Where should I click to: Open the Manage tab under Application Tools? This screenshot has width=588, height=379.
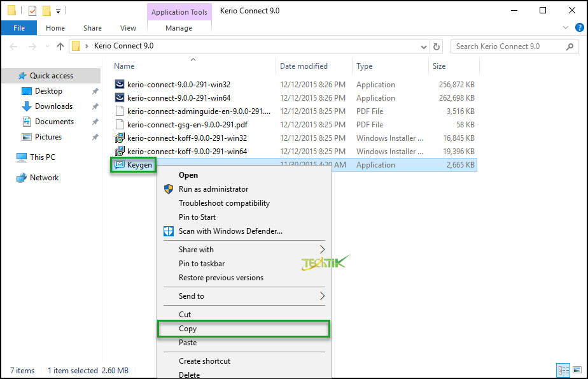pyautogui.click(x=179, y=28)
